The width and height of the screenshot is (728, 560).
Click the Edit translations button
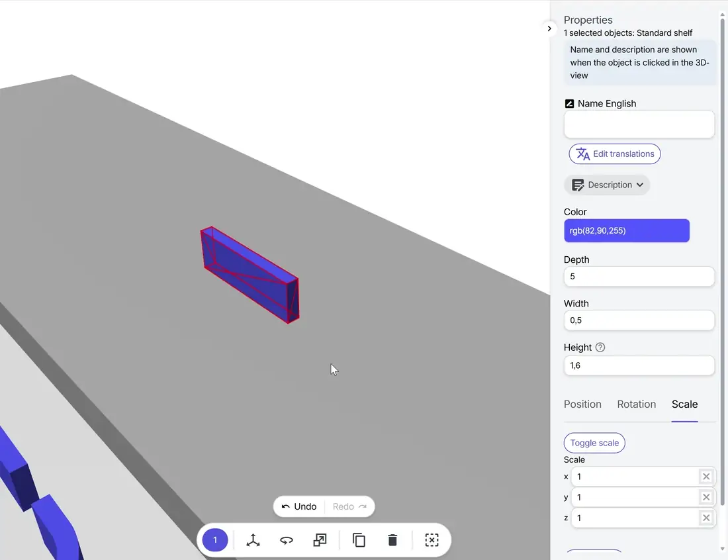click(x=614, y=154)
